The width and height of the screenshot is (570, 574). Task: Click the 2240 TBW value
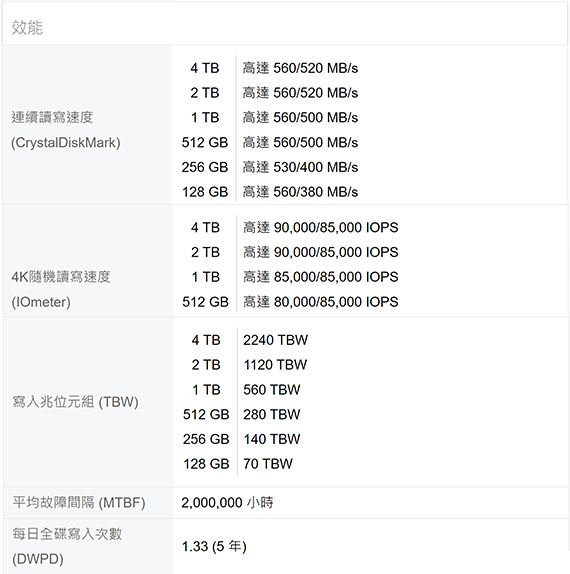[275, 340]
